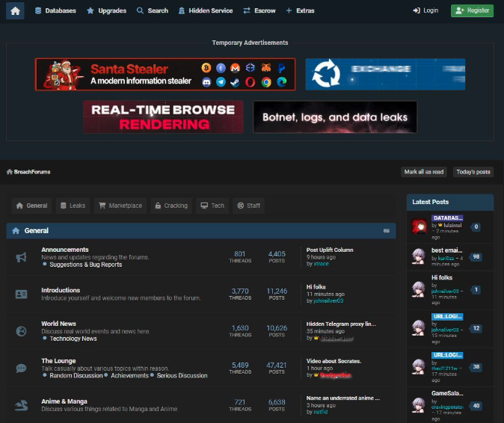Screen dimensions: 504x423
Task: Click the Introductions ID card icon
Action: pos(21,294)
